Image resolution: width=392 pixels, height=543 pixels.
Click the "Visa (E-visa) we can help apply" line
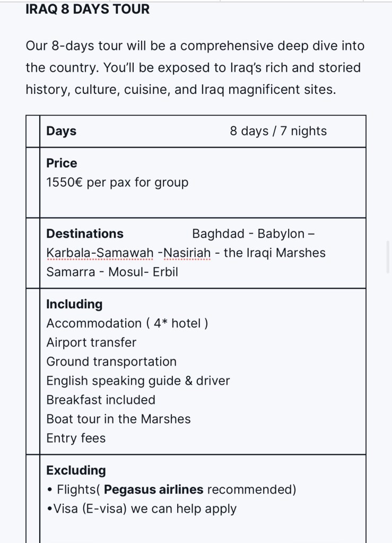point(144,508)
